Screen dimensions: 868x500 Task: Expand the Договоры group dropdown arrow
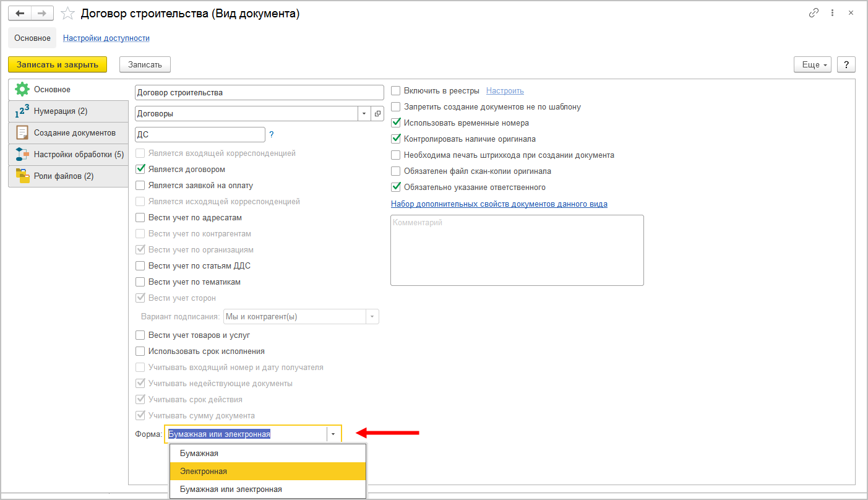click(364, 114)
